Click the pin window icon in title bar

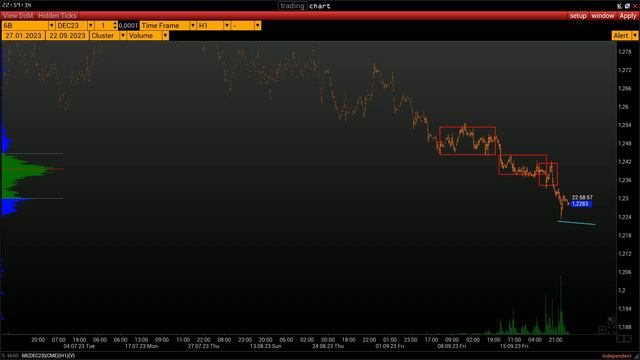(x=620, y=6)
